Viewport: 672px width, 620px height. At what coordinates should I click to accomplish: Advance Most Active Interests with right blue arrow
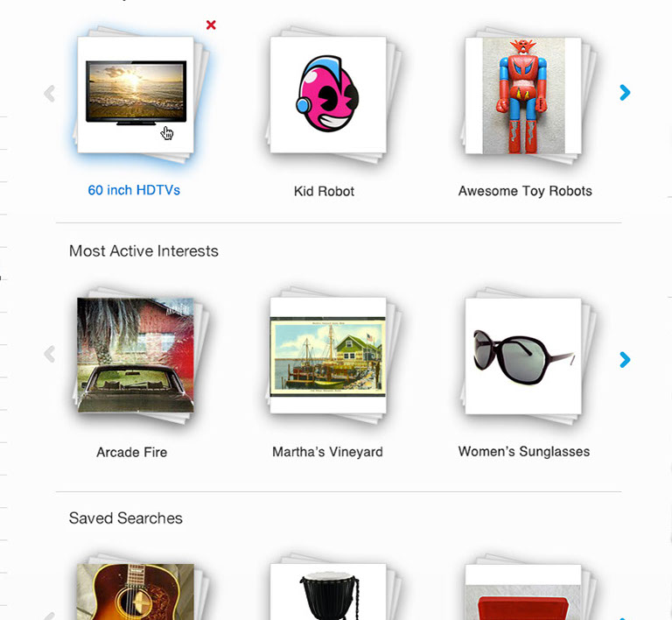[626, 359]
